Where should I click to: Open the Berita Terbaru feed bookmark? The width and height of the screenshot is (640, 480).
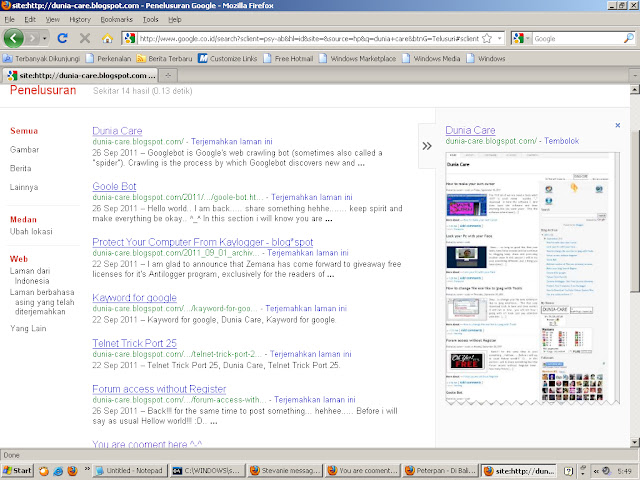click(x=164, y=58)
